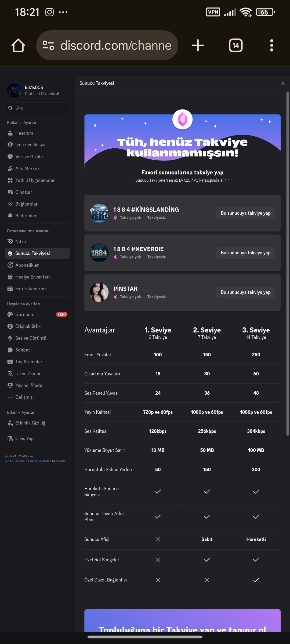This screenshot has width=290, height=644.
Task: Boost the PİNSTAR server
Action: (x=246, y=292)
